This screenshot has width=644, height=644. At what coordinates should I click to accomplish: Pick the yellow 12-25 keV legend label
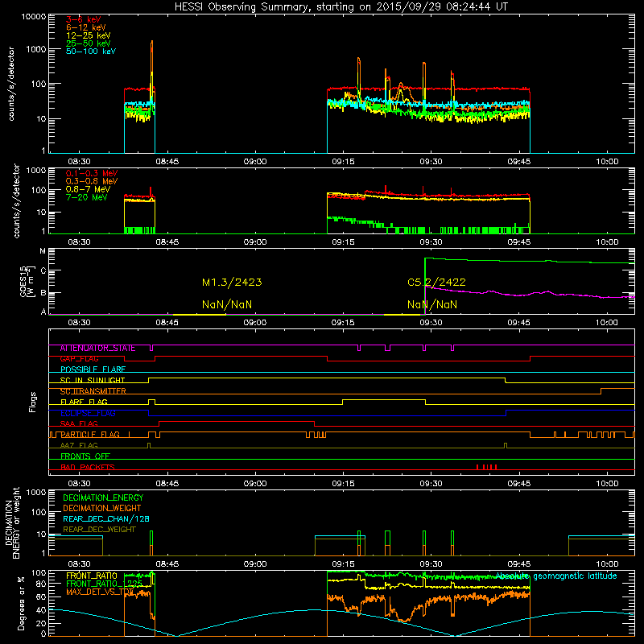[x=89, y=35]
